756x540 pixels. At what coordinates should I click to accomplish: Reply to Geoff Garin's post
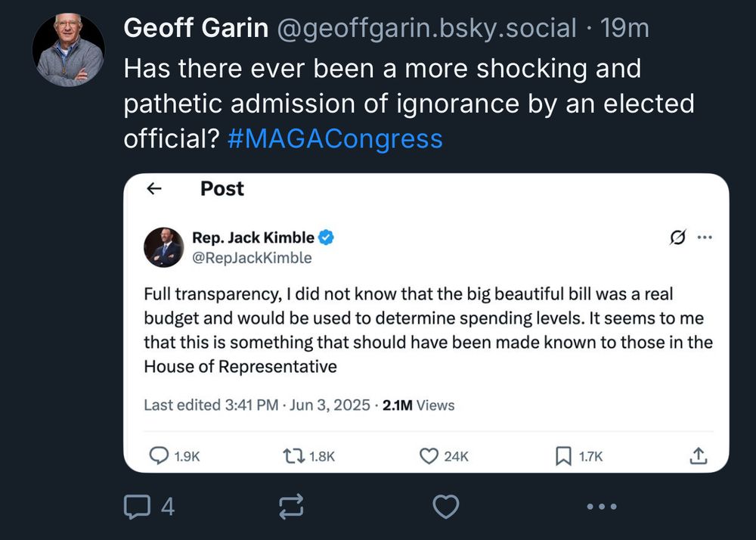(137, 506)
